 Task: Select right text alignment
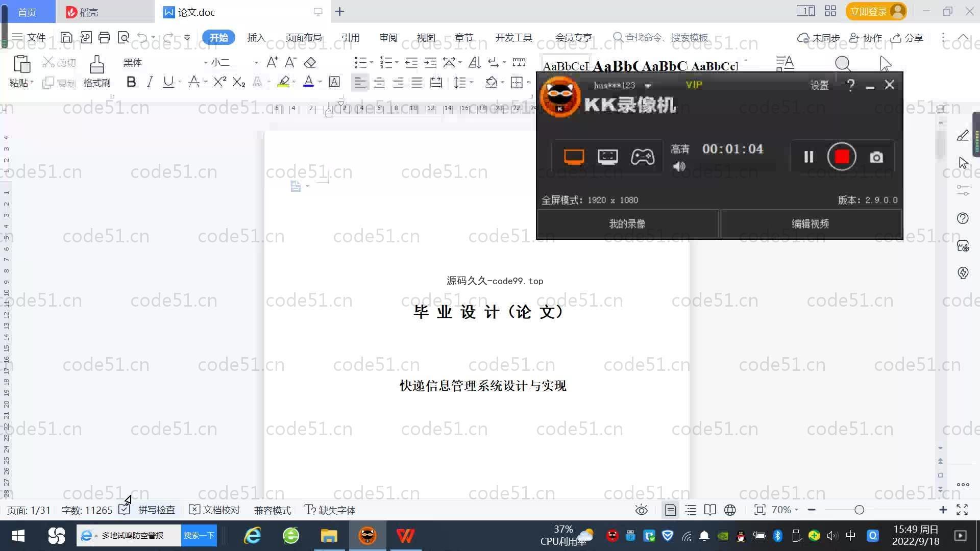(x=398, y=83)
